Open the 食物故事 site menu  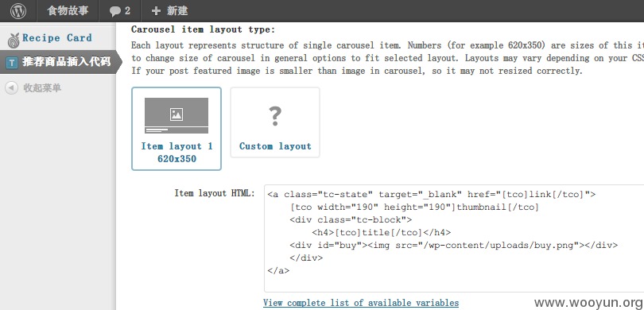click(x=68, y=11)
